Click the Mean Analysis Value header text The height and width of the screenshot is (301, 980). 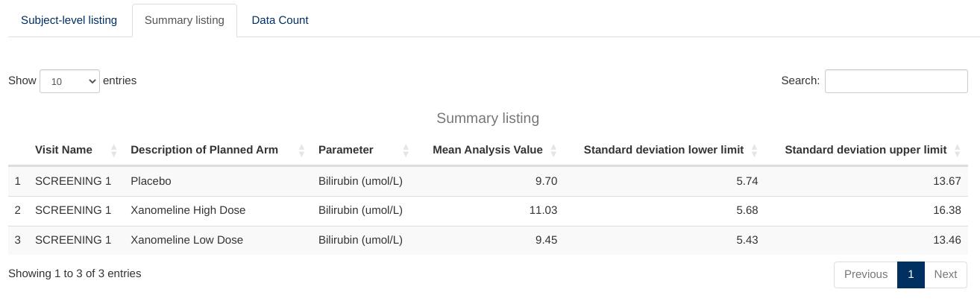pos(487,150)
